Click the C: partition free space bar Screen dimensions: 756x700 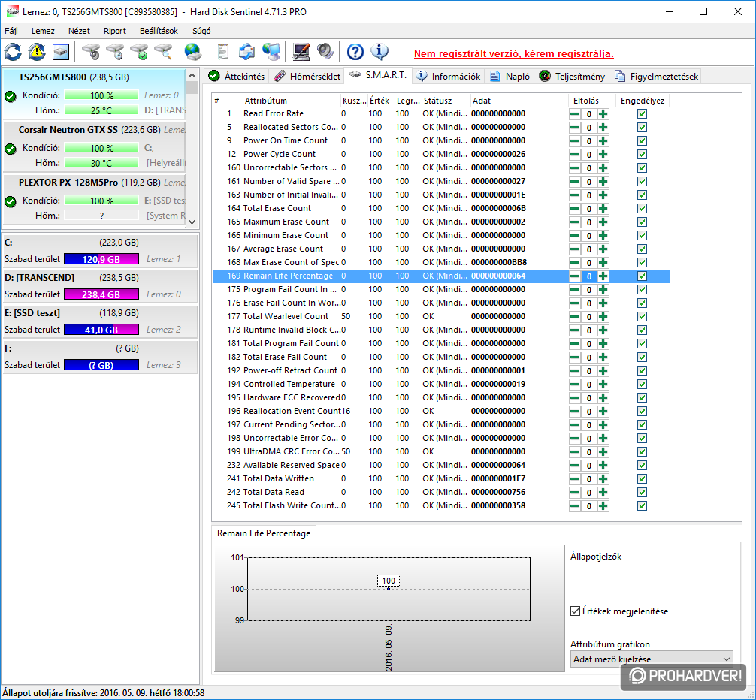click(x=101, y=259)
